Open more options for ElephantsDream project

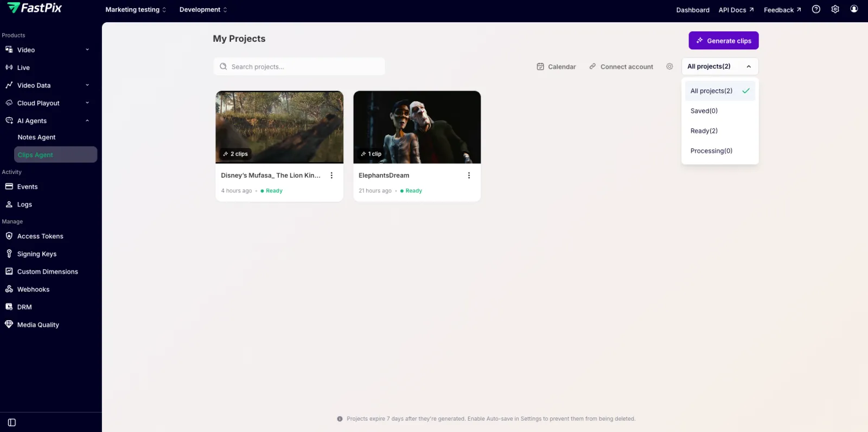(469, 176)
